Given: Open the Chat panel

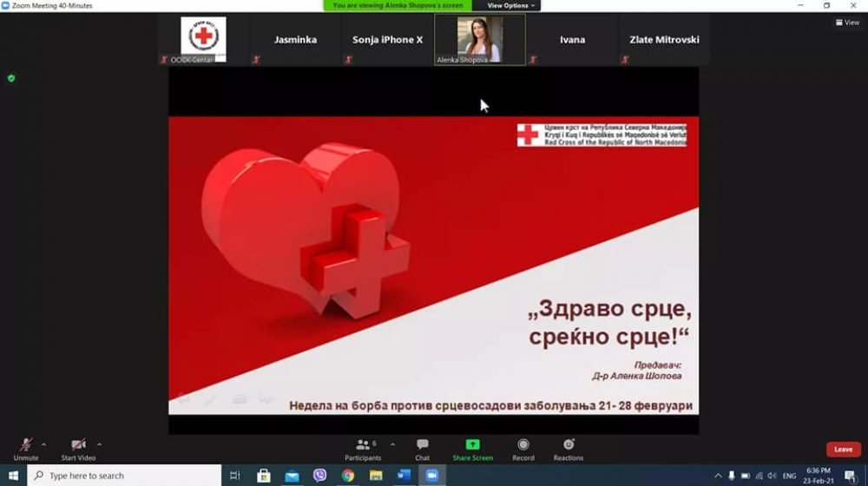Looking at the screenshot, I should (422, 449).
